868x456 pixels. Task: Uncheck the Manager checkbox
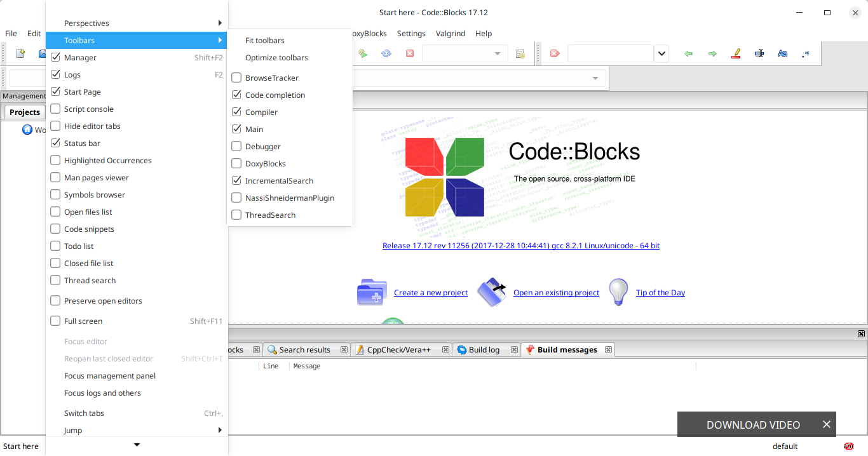click(x=55, y=57)
